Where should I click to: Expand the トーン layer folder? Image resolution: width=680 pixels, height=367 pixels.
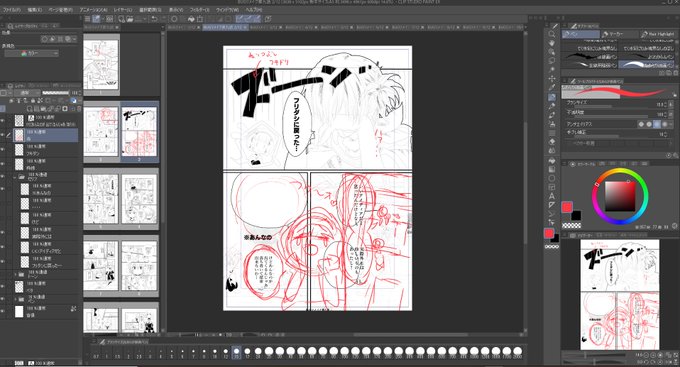pos(15,274)
